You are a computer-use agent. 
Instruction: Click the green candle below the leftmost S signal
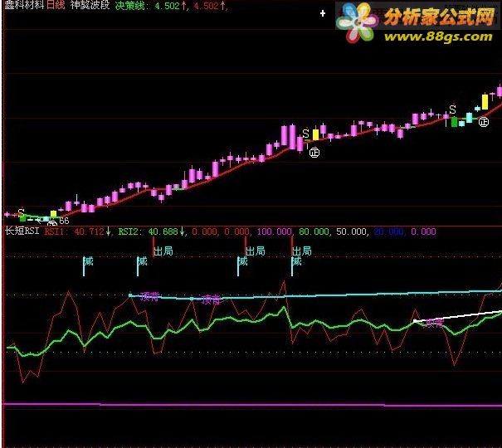[x=22, y=218]
